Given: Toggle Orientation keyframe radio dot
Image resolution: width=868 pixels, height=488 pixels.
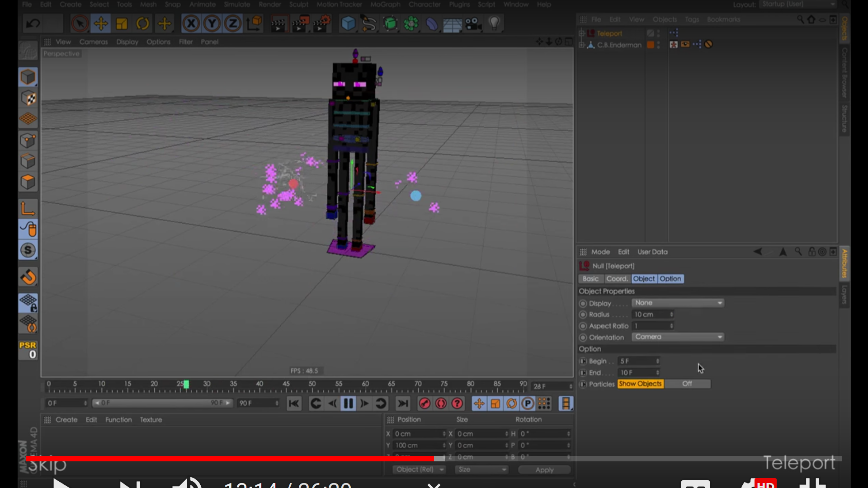Looking at the screenshot, I should click(583, 338).
